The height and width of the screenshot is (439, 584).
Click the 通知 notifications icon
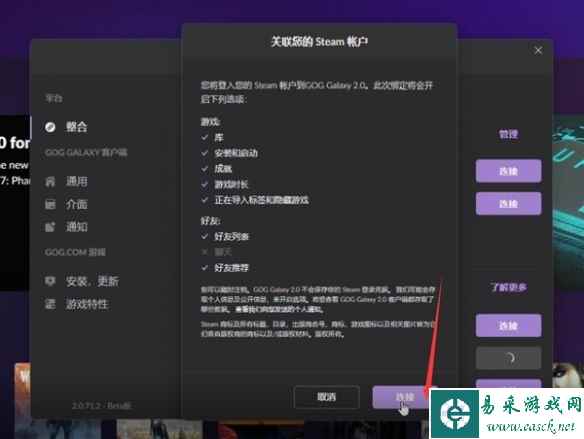(x=50, y=227)
